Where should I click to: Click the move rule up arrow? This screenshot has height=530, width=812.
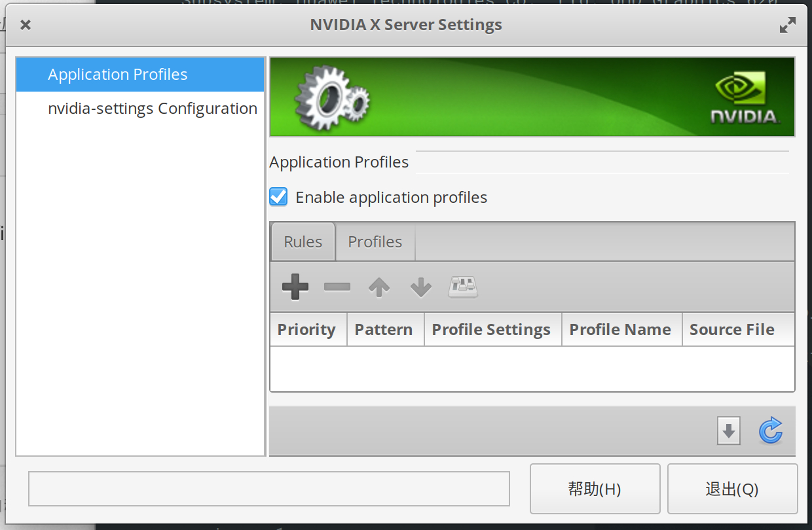379,287
